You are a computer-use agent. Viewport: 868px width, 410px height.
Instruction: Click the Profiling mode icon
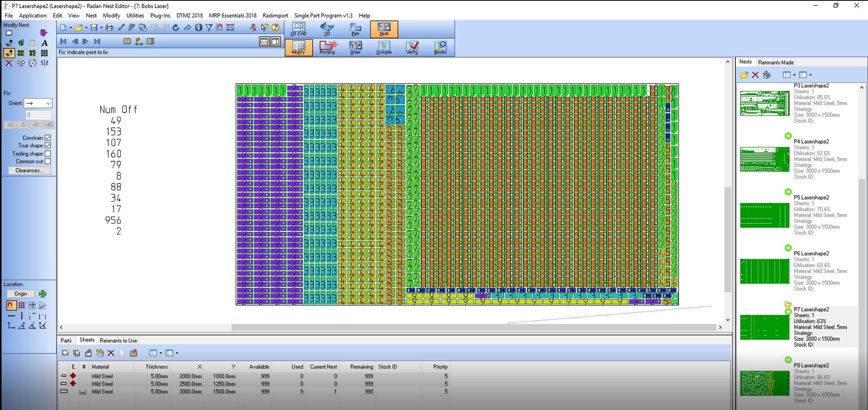point(327,47)
